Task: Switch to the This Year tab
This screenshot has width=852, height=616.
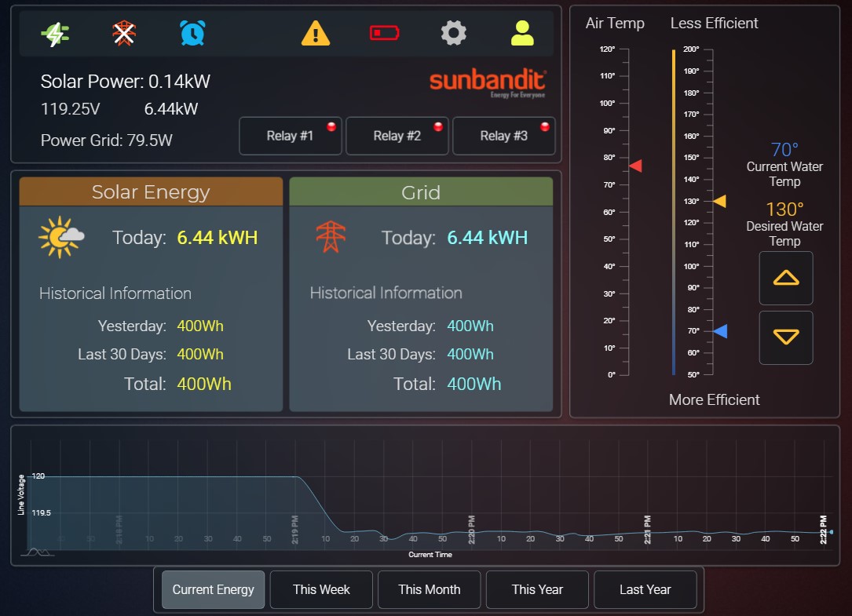Action: pos(537,589)
